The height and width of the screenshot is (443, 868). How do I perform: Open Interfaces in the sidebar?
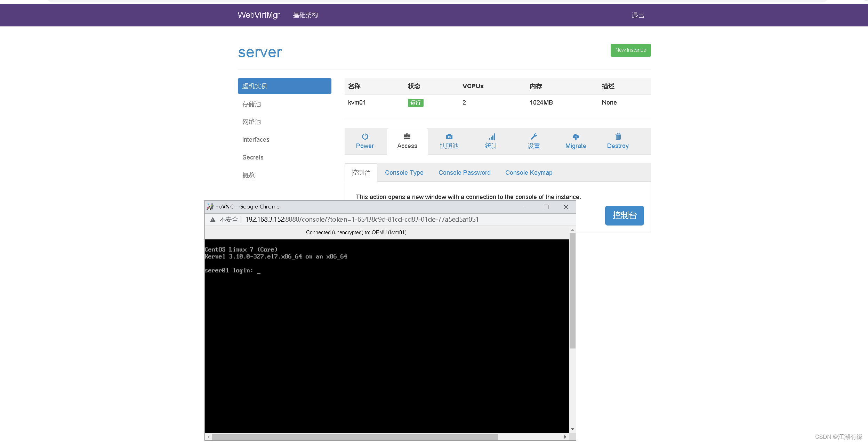256,140
